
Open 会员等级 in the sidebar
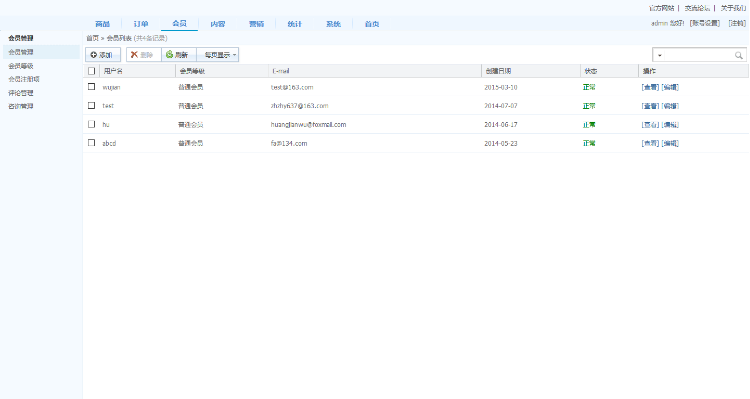[21, 66]
